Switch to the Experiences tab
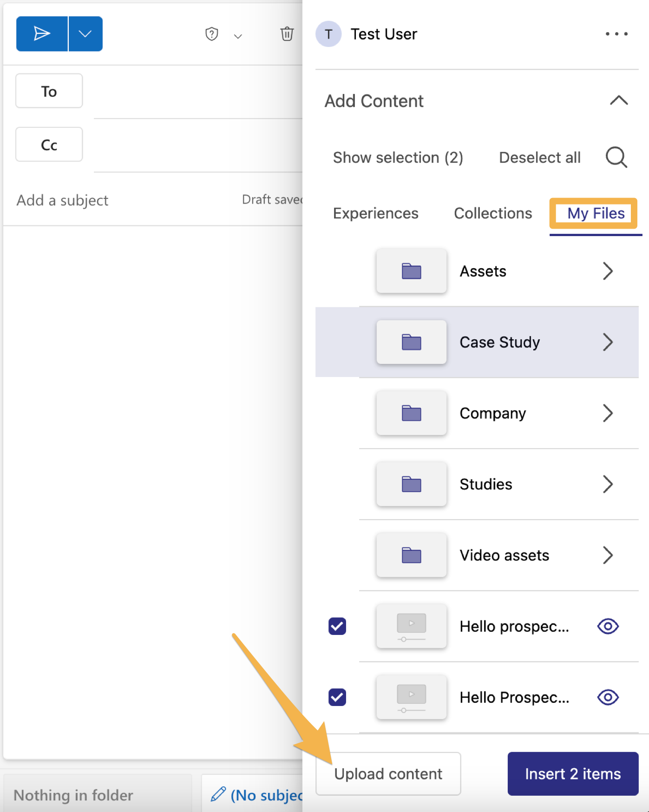 375,213
